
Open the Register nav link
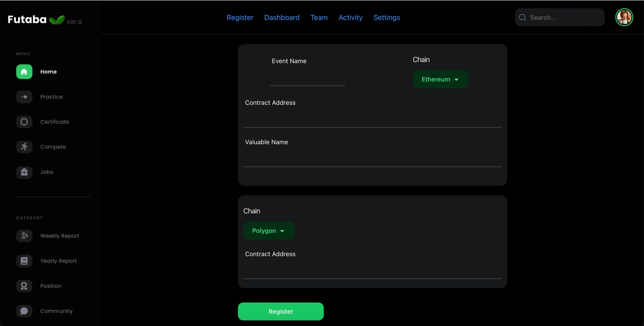[x=240, y=17]
